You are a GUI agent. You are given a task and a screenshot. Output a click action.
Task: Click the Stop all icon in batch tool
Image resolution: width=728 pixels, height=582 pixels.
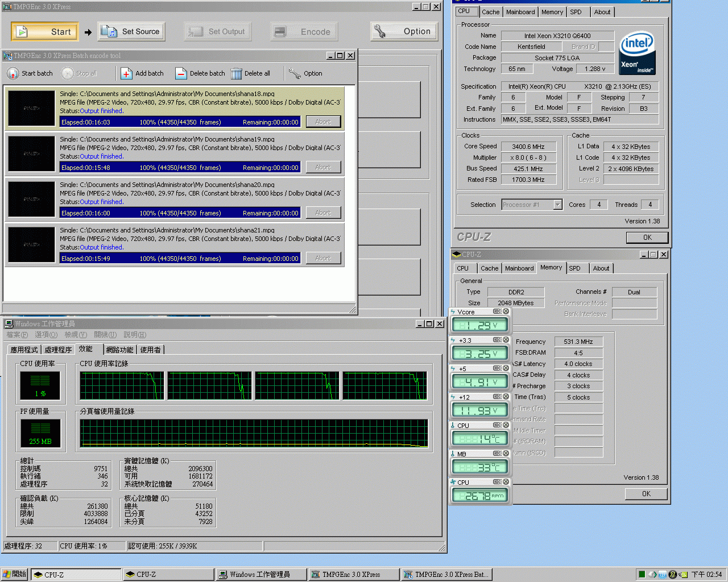68,73
